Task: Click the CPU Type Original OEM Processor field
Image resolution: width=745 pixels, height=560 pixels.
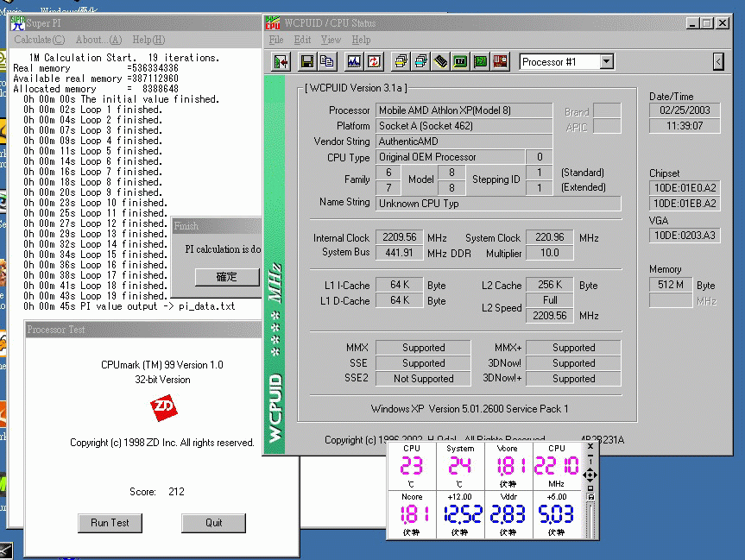Action: coord(450,157)
